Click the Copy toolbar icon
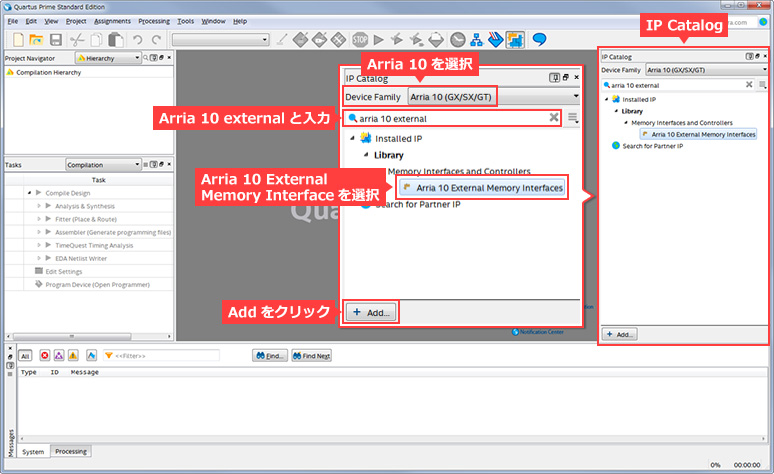Screen dimensions: 774x474 [97, 40]
